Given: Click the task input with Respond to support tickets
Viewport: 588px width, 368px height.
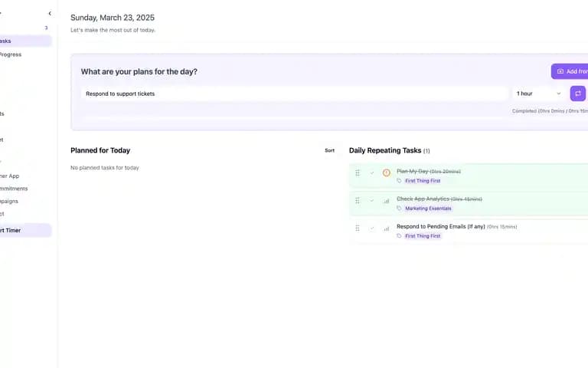Looking at the screenshot, I should 294,94.
